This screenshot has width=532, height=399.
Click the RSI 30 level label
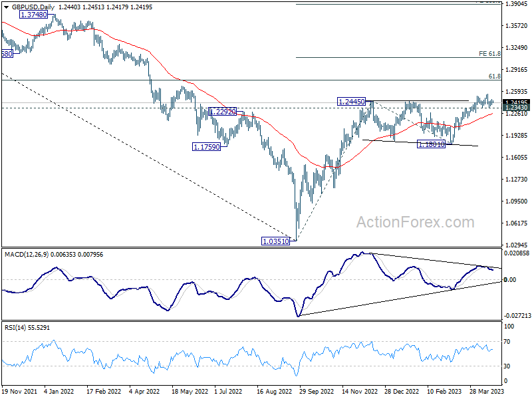507,366
